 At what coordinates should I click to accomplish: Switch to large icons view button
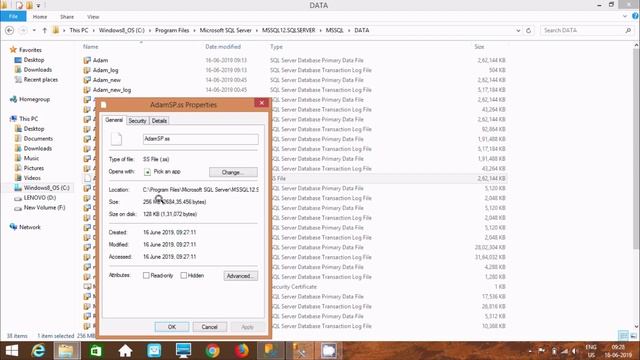pos(633,336)
